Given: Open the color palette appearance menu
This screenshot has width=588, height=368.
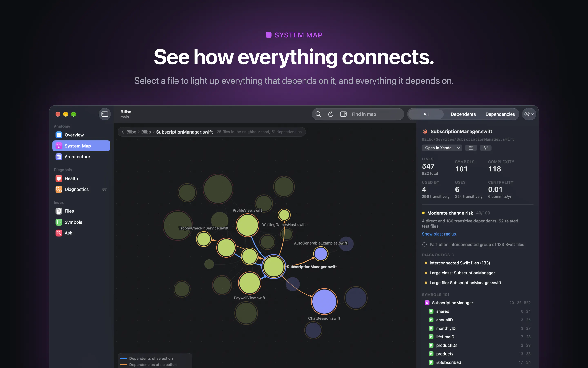Looking at the screenshot, I should tap(529, 114).
